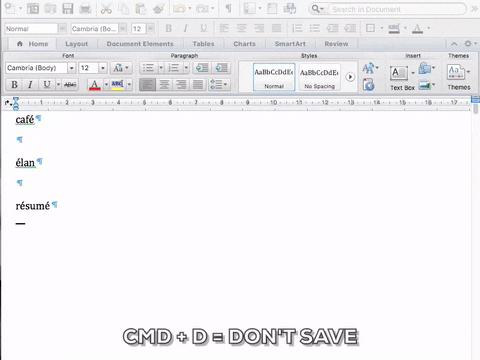This screenshot has width=480, height=360.
Task: Toggle Strikethrough ABC in the ribbon
Action: (x=70, y=85)
